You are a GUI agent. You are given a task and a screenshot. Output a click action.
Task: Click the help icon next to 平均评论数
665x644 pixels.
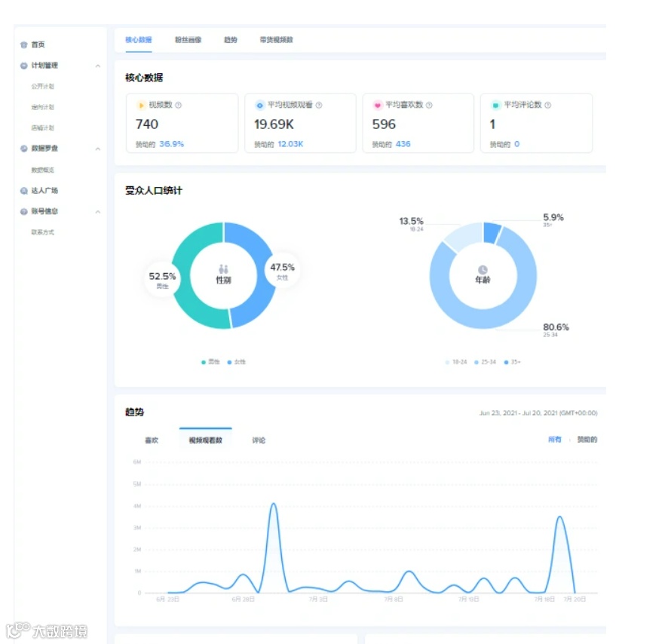click(548, 106)
